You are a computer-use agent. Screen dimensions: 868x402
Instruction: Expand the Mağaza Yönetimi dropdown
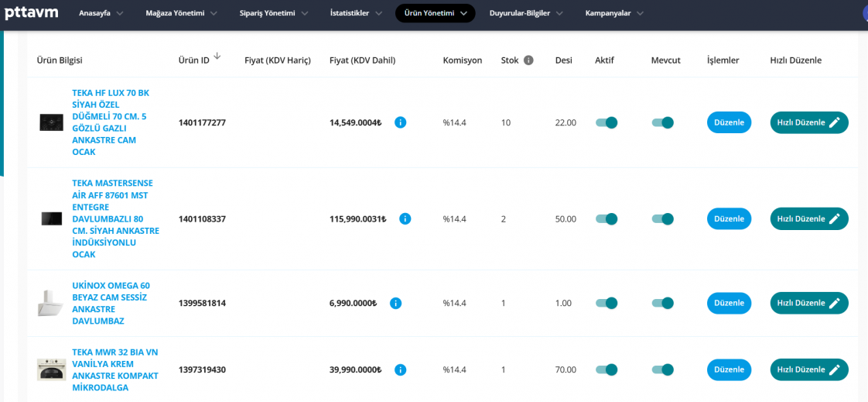click(181, 13)
